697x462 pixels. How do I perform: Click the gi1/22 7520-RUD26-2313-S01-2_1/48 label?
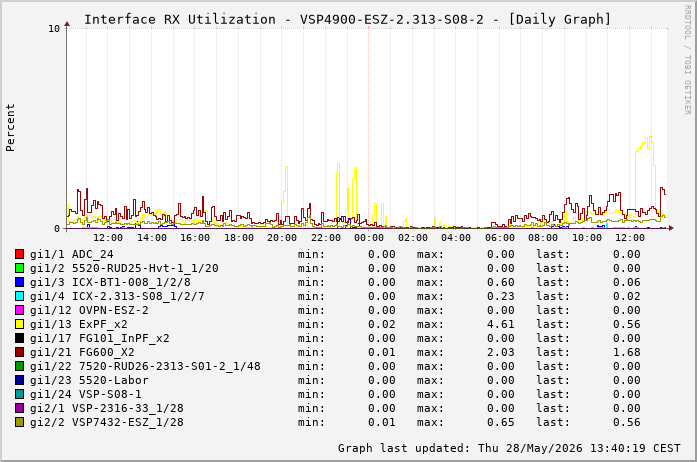click(145, 366)
